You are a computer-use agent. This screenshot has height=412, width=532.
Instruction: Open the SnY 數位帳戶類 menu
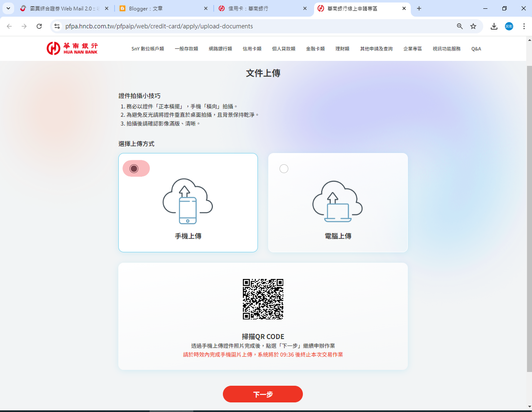147,49
